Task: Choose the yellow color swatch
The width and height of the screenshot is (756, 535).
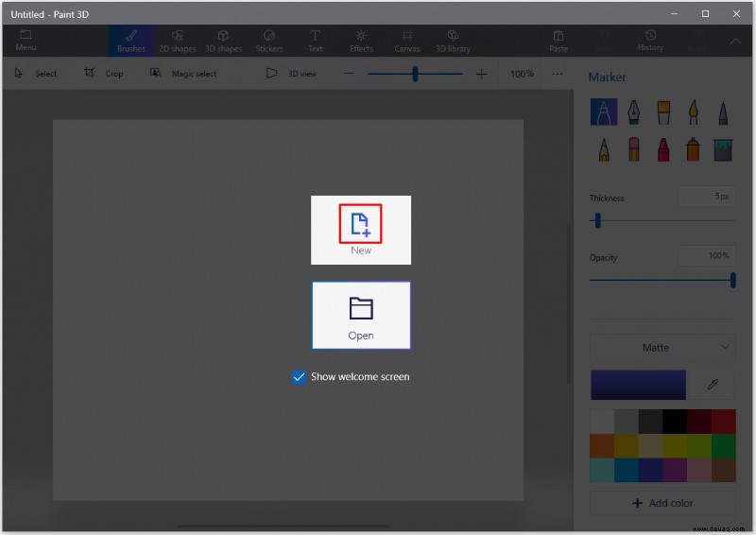Action: coord(675,445)
